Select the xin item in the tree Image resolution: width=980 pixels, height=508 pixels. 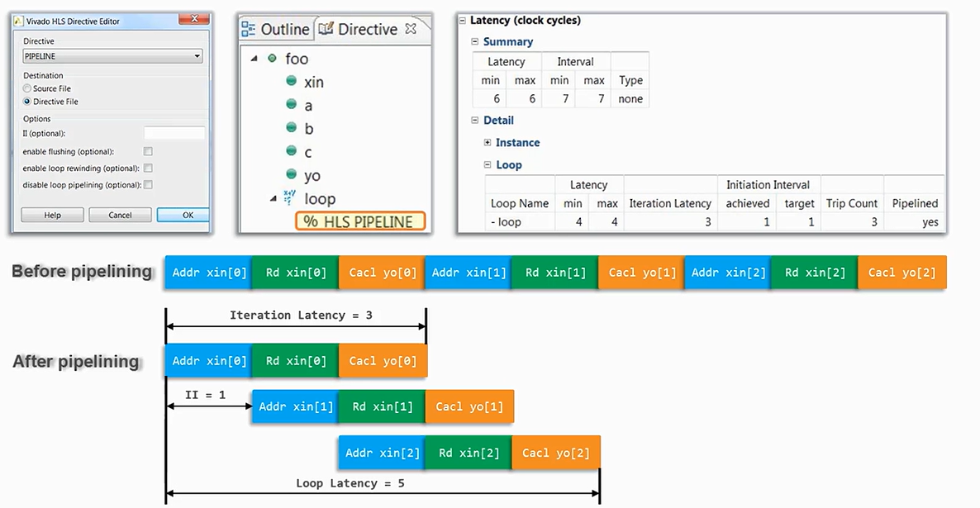[x=314, y=83]
